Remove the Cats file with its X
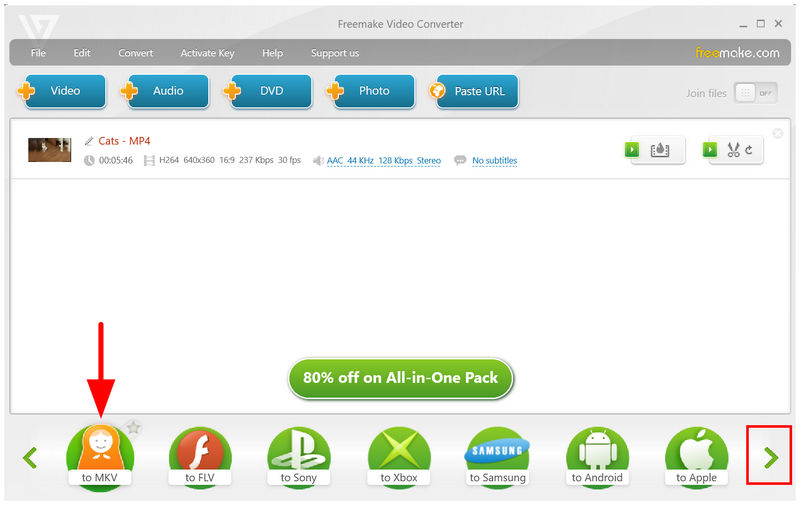 coord(778,133)
